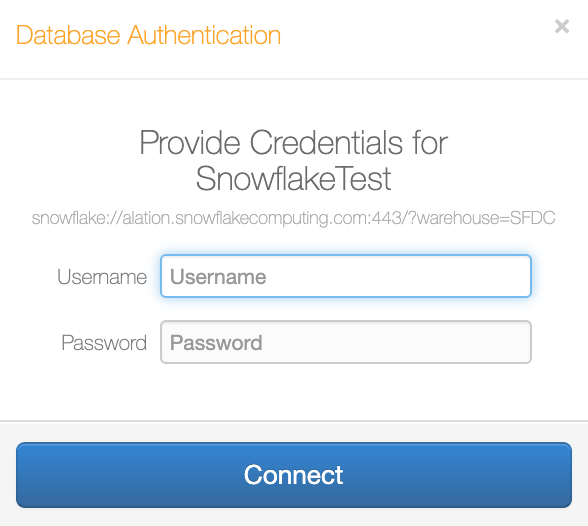Click the gray Password placeholder text

pyautogui.click(x=216, y=342)
